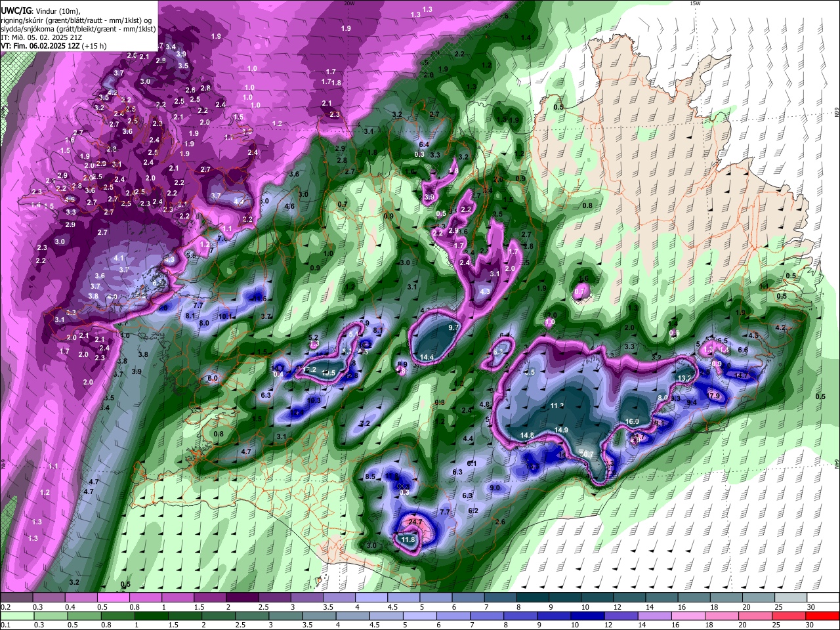Click the 13.2 precipitation value
Screen dimensions: 840x630
coord(684,379)
